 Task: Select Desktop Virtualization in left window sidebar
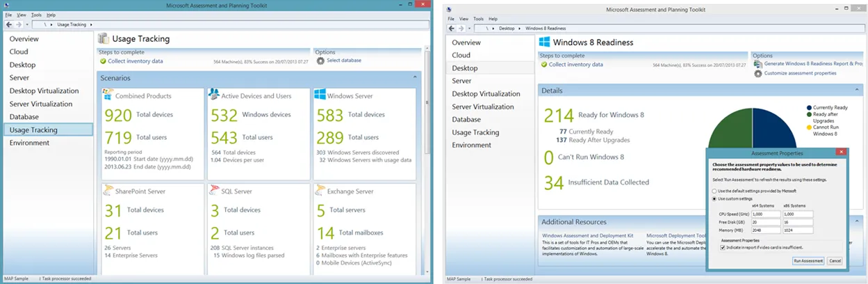click(44, 90)
